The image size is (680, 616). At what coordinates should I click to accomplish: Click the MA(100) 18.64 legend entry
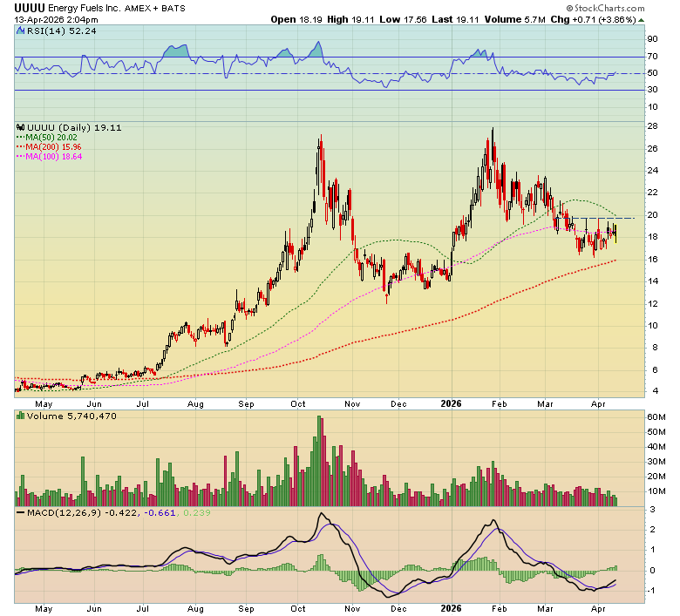(x=49, y=157)
